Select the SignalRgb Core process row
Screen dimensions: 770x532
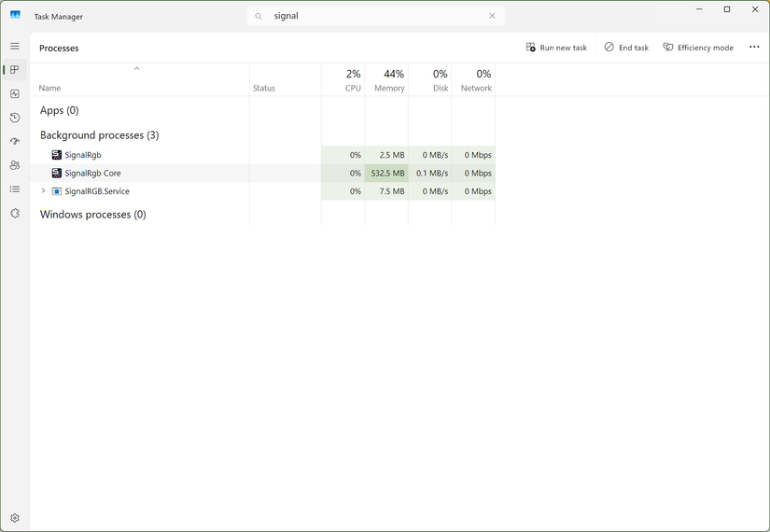tap(262, 173)
